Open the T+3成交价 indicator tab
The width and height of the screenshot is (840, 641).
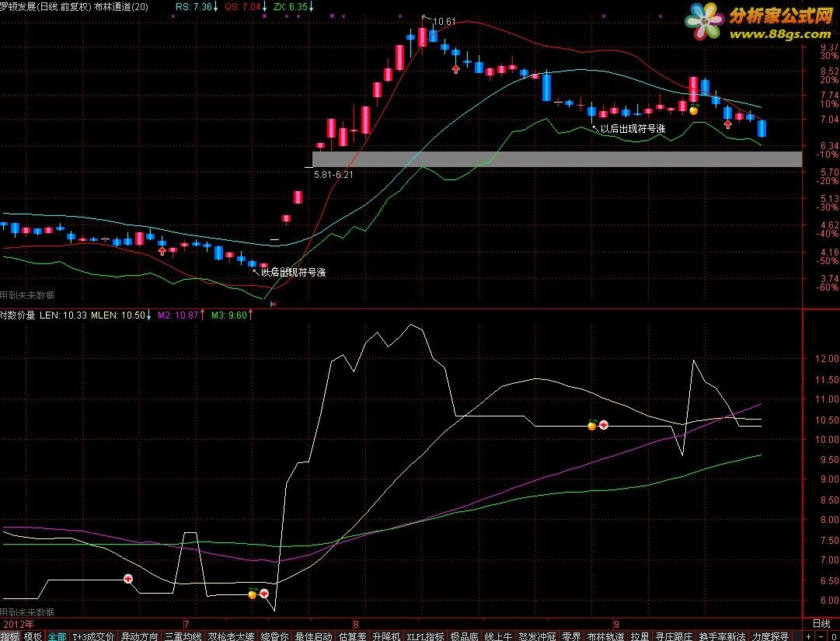click(x=93, y=636)
